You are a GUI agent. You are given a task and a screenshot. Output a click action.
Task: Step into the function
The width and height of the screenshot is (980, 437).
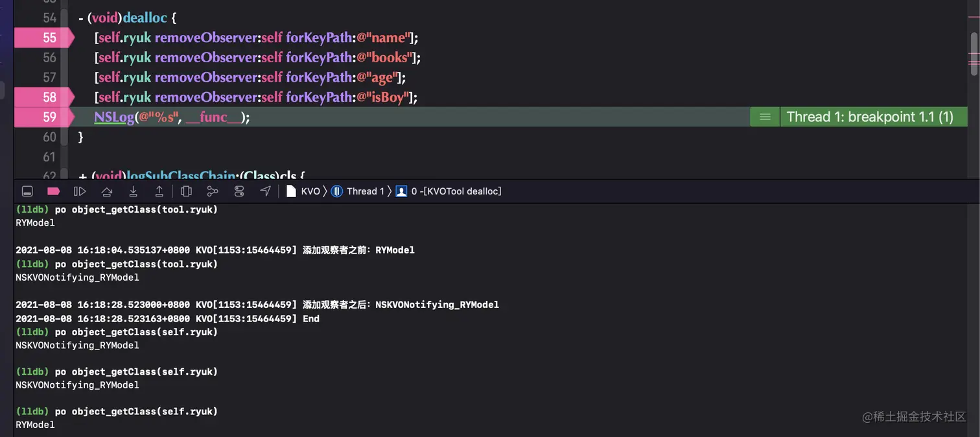[x=133, y=191]
